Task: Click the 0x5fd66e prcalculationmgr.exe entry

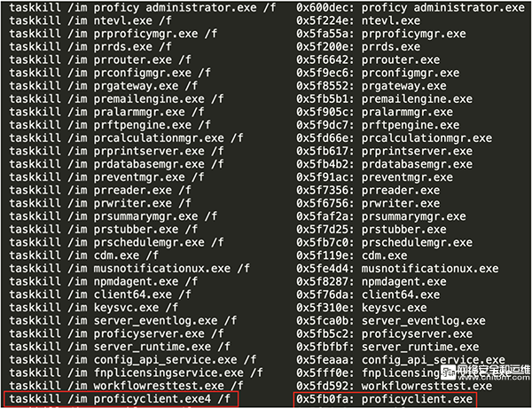Action: coord(395,138)
